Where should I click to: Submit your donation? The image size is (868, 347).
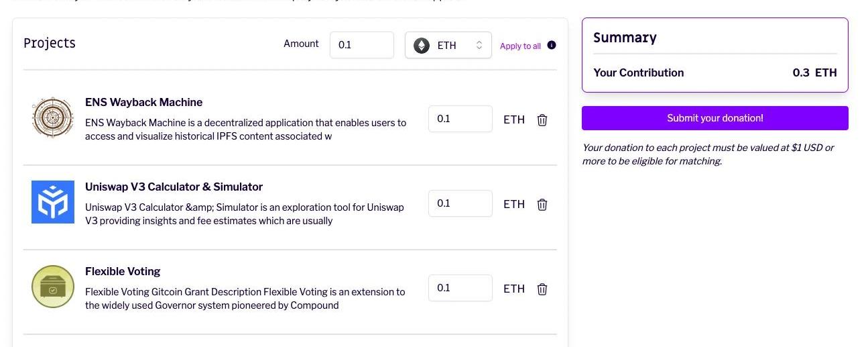tap(715, 118)
